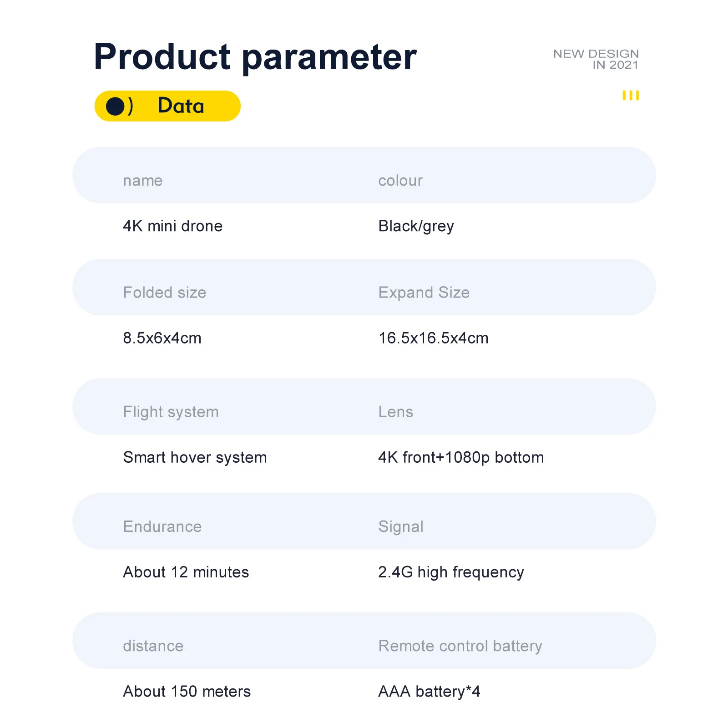Select the "16.5x16.5x4cm" expanded dimensions
The width and height of the screenshot is (728, 728).
pyautogui.click(x=433, y=338)
